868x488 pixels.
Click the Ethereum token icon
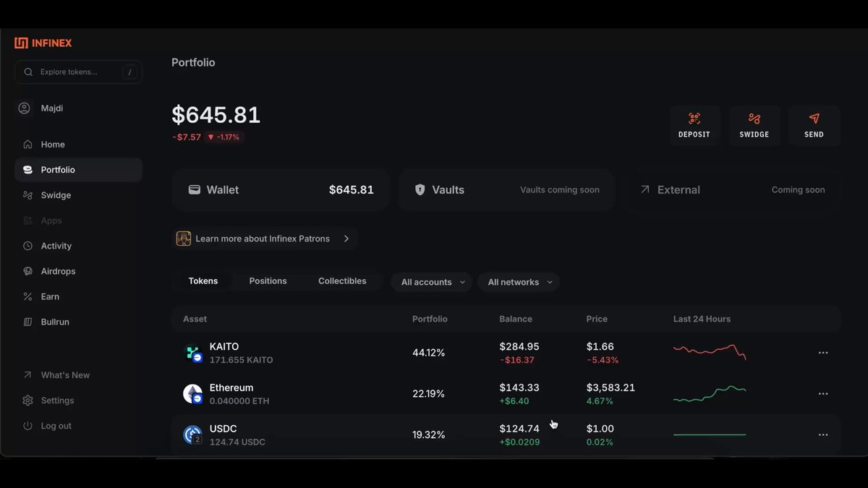(192, 394)
